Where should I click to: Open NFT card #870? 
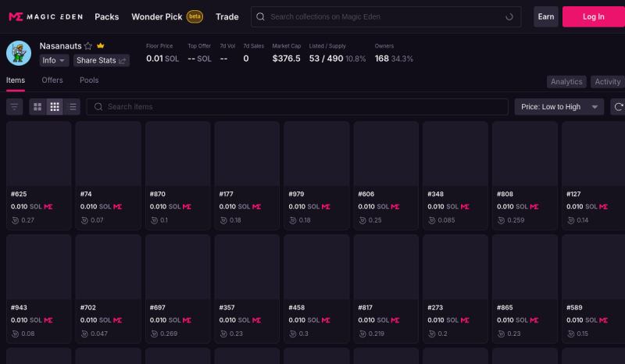pos(178,176)
